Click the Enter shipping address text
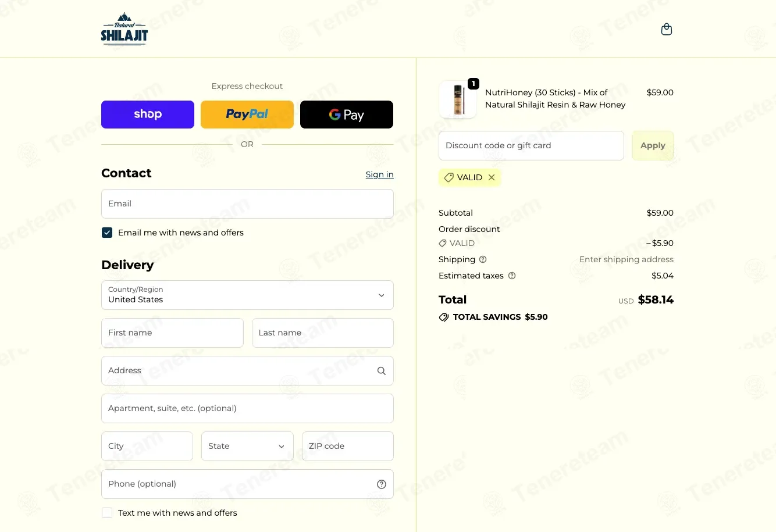The height and width of the screenshot is (532, 776). click(627, 259)
